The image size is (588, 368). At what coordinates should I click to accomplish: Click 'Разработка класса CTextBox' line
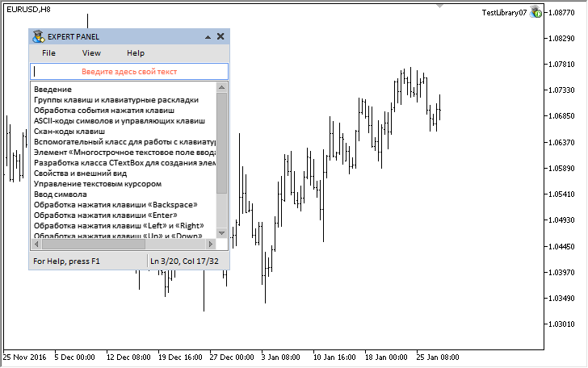click(125, 163)
